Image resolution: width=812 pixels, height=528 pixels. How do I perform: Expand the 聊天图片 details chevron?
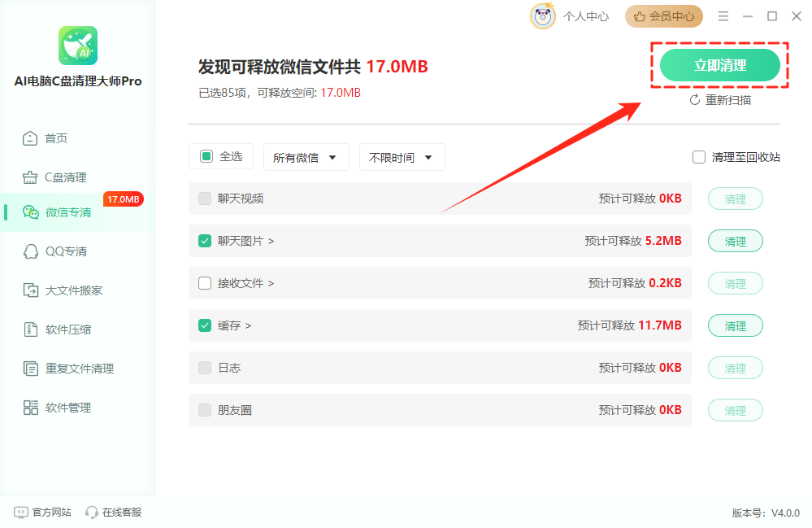271,241
